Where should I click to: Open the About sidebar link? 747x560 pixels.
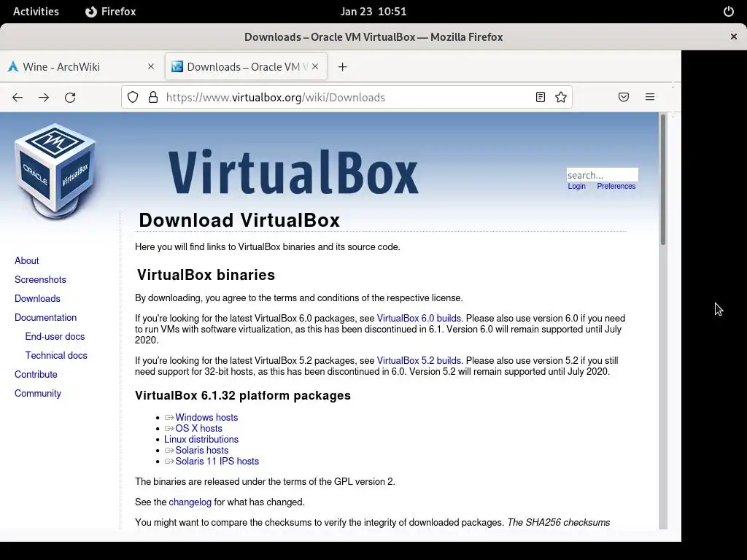27,260
